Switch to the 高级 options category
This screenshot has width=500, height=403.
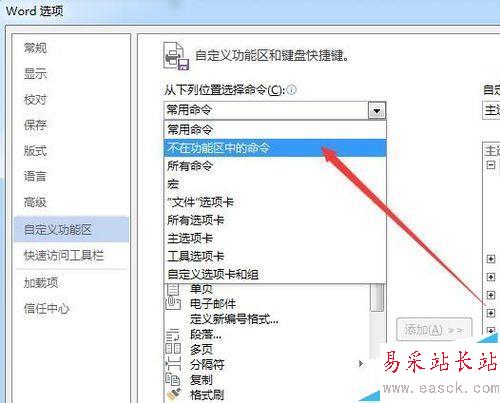coord(35,202)
